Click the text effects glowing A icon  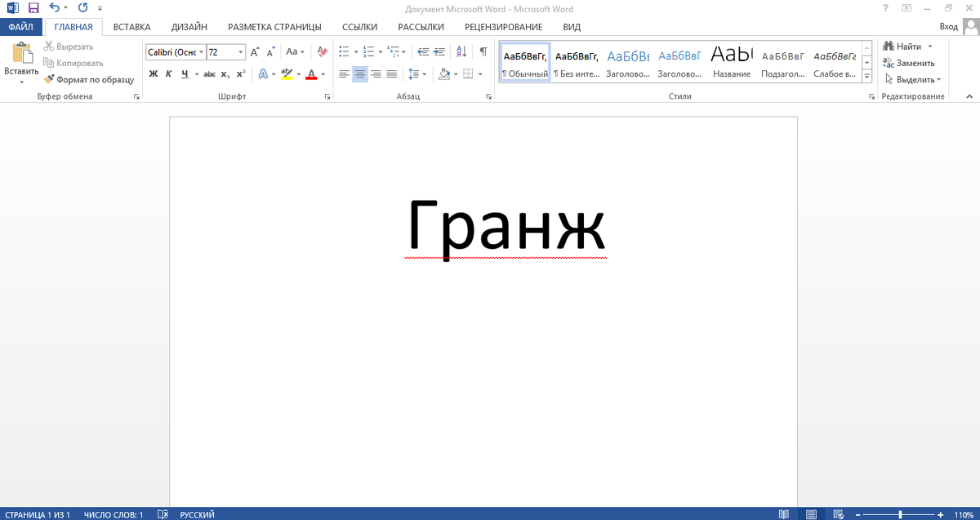pyautogui.click(x=263, y=73)
